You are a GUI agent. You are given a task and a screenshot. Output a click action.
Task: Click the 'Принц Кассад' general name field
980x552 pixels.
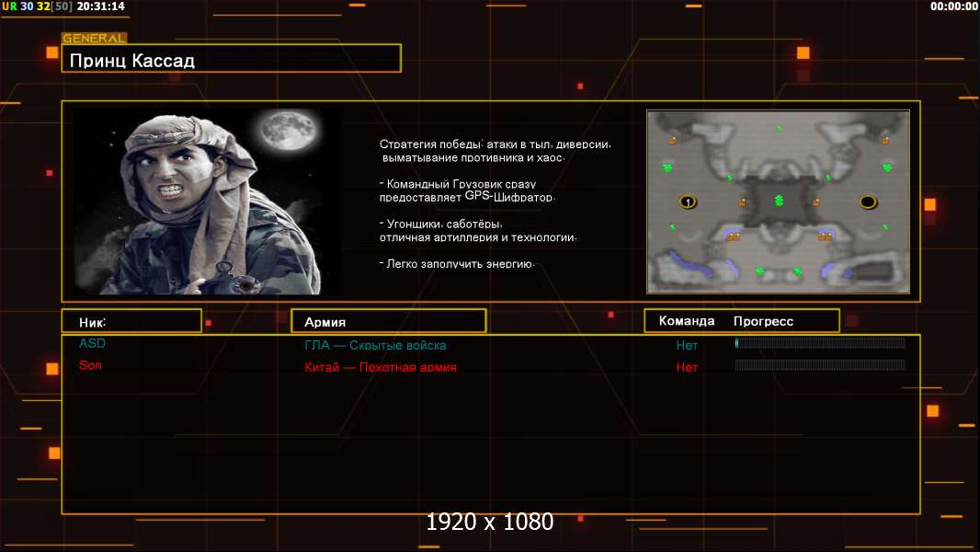coord(232,59)
